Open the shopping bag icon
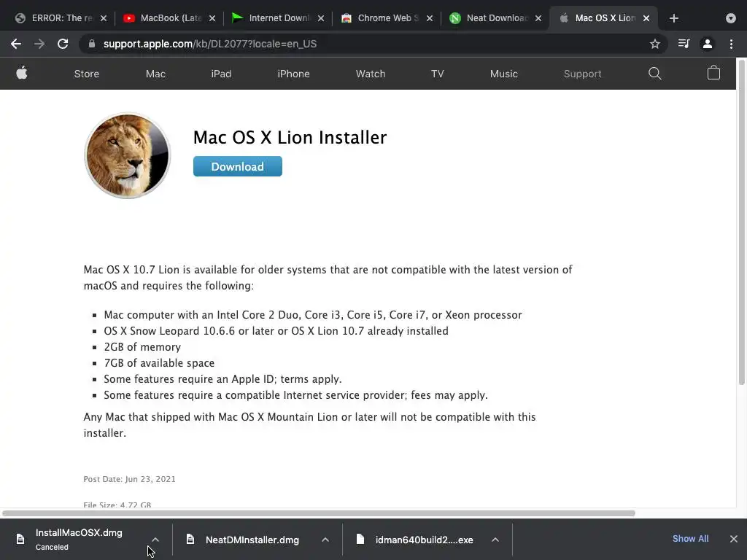The height and width of the screenshot is (560, 747). [x=713, y=73]
